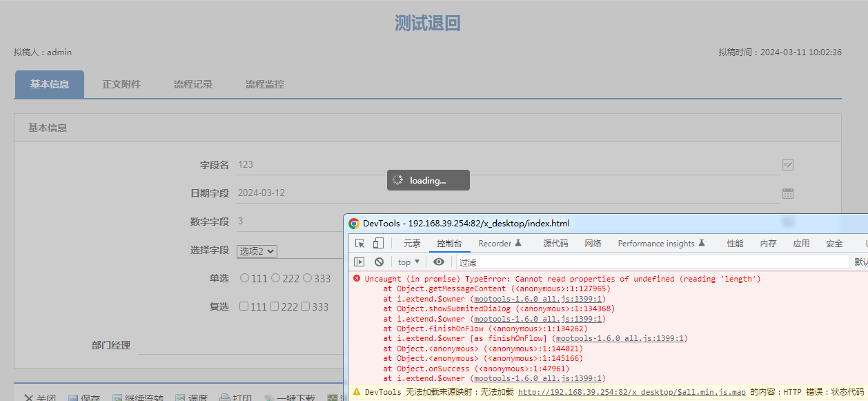Click the Object.showSubmitedDialog stack line

(499, 309)
